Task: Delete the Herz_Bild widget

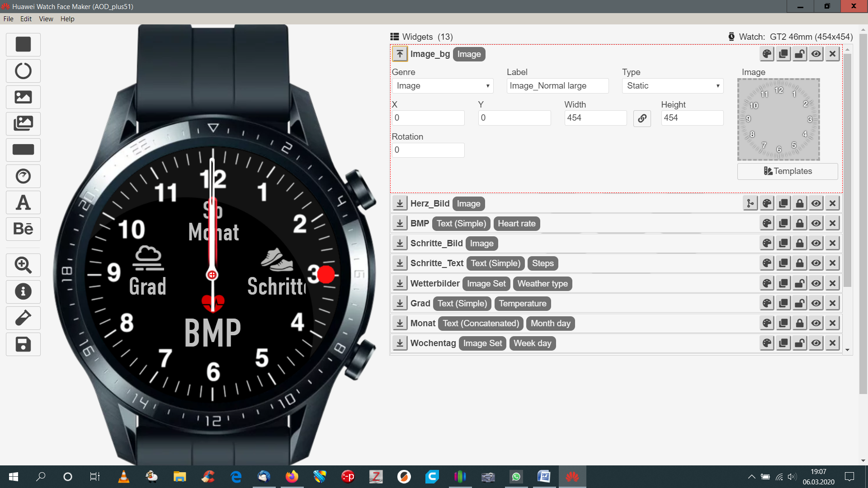Action: tap(832, 203)
